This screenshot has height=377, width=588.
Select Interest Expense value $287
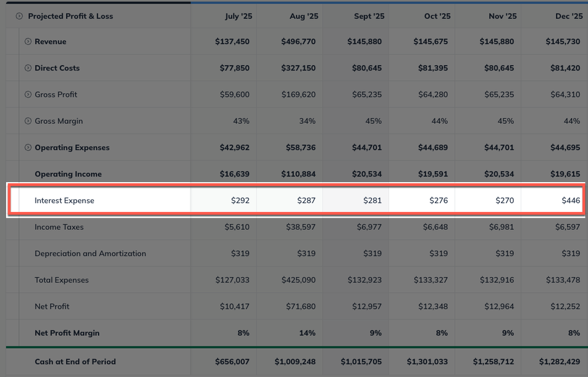tap(306, 200)
